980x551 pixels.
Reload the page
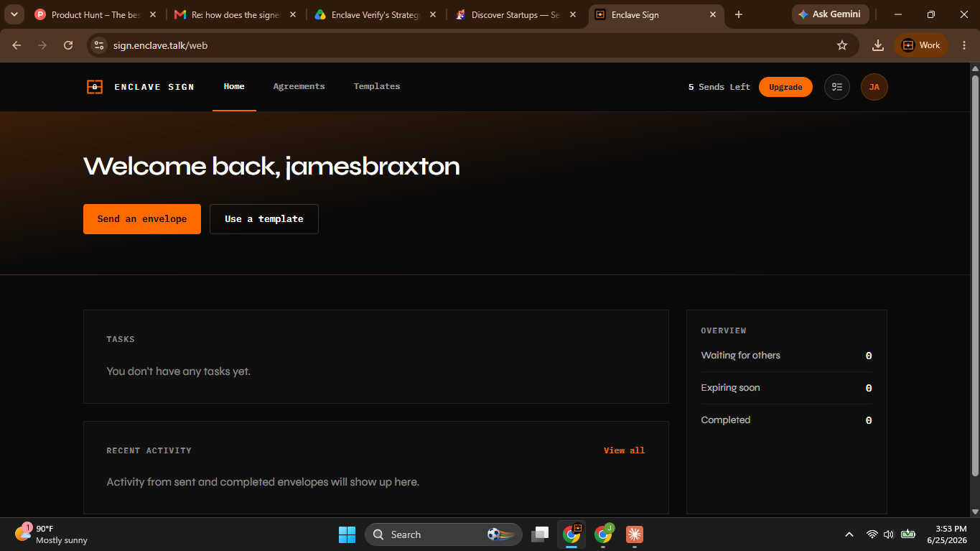tap(68, 45)
